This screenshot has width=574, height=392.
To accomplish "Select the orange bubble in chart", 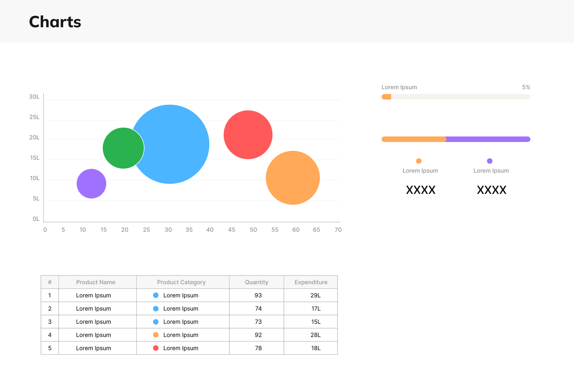I will tap(293, 178).
